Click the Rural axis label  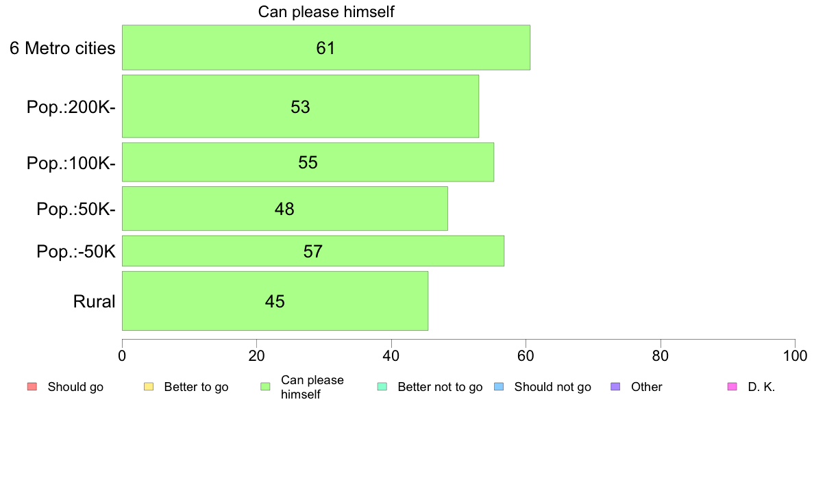click(94, 301)
